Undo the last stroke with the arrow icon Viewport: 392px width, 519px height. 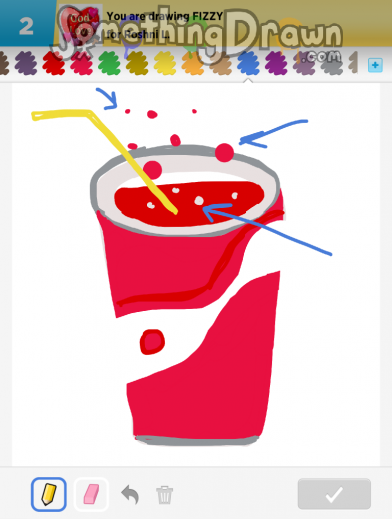point(130,494)
